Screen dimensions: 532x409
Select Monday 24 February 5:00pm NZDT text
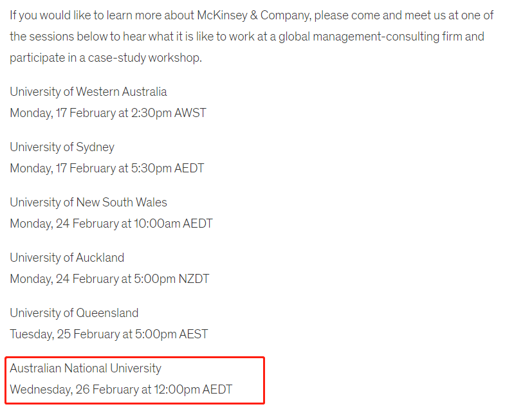[x=109, y=279]
